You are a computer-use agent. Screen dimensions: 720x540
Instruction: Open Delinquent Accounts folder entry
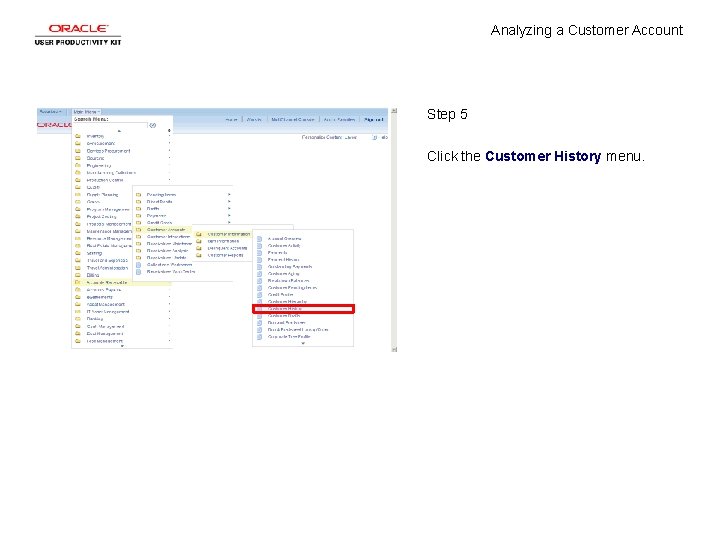click(x=227, y=248)
